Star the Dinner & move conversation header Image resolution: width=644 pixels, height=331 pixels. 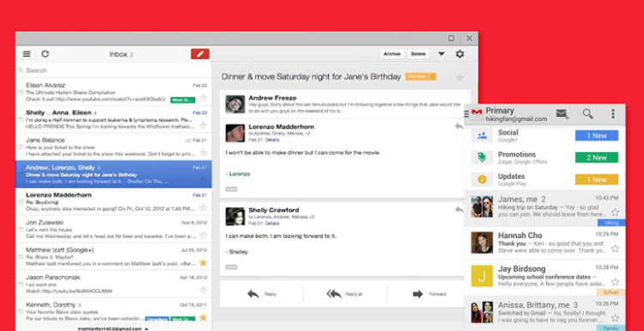459,77
